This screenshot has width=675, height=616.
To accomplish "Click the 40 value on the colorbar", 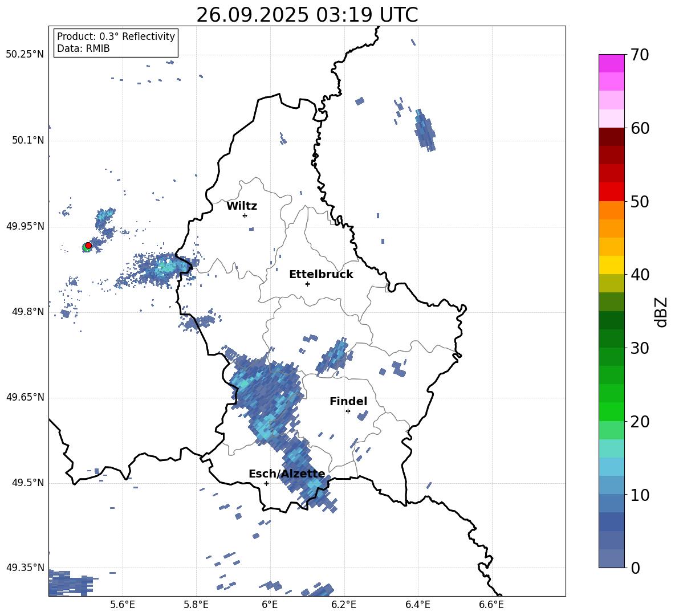I will 640,275.
